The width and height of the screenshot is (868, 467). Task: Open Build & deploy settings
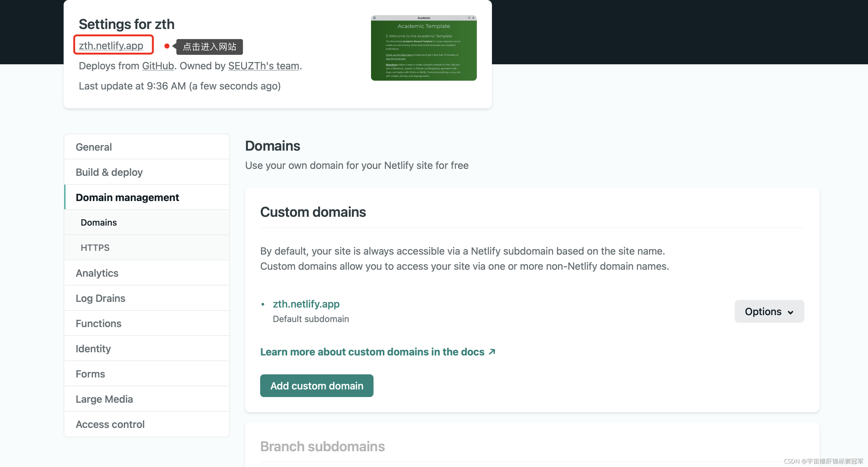pos(109,172)
